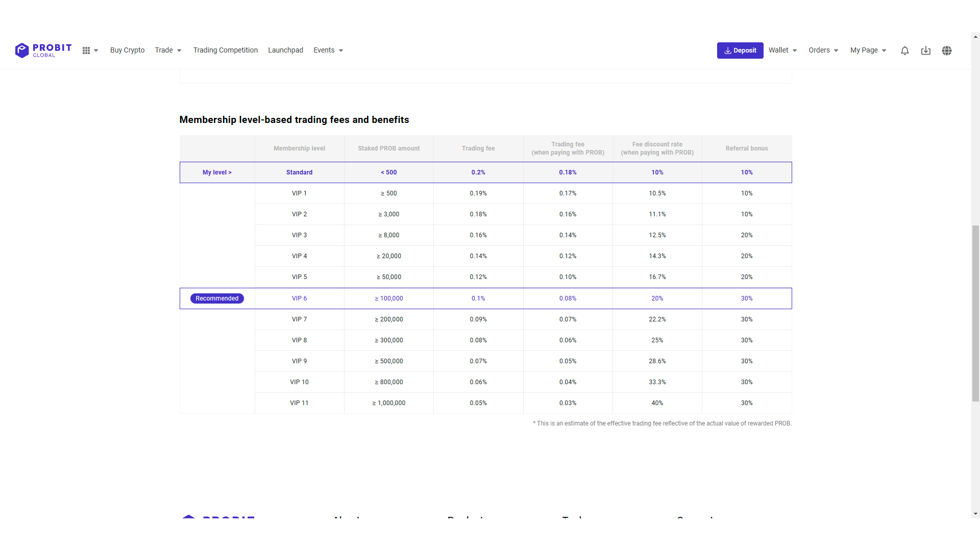The height and width of the screenshot is (551, 980).
Task: Expand the Events dropdown menu
Action: point(328,50)
